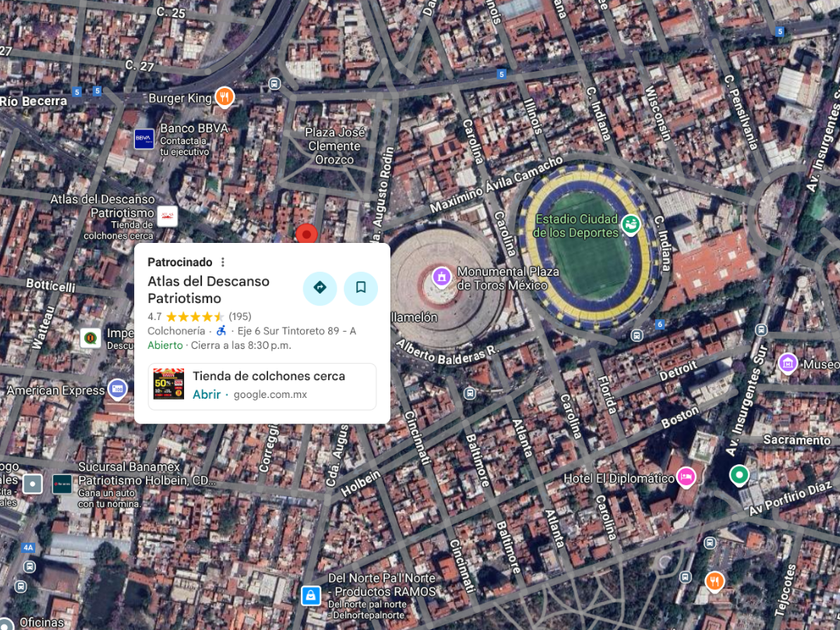
Task: Get directions to Atlas del Descanso
Action: (x=320, y=288)
